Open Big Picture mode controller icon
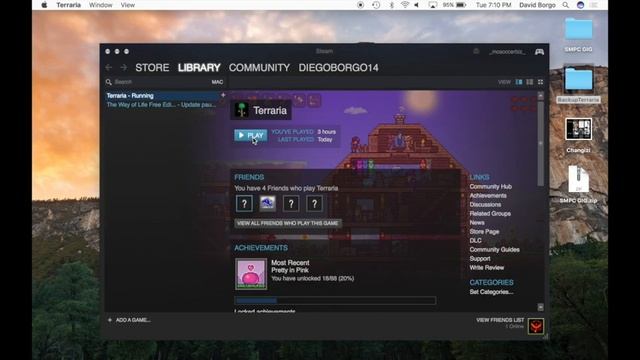640x360 pixels. click(x=539, y=52)
